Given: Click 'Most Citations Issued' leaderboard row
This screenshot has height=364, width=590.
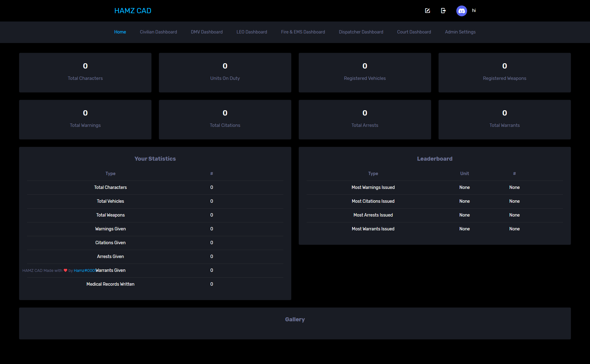Looking at the screenshot, I should (x=435, y=201).
